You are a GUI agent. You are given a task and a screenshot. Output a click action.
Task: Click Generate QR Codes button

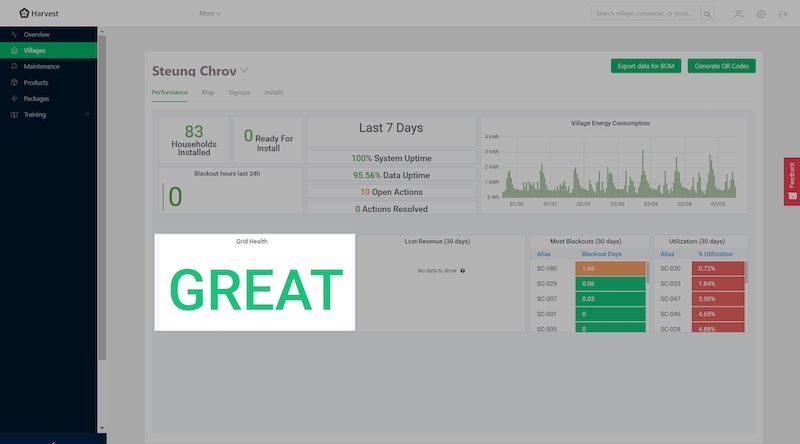tap(721, 66)
